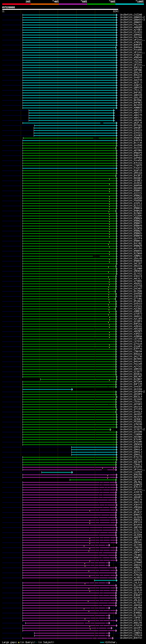Select the UniRef100_Q43084 label

pyautogui.click(x=131, y=389)
